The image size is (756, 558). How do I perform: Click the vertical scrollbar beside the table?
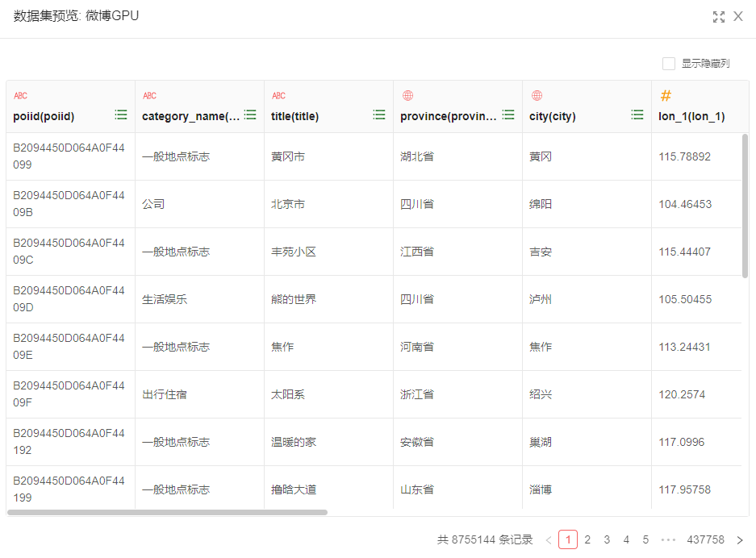745,206
